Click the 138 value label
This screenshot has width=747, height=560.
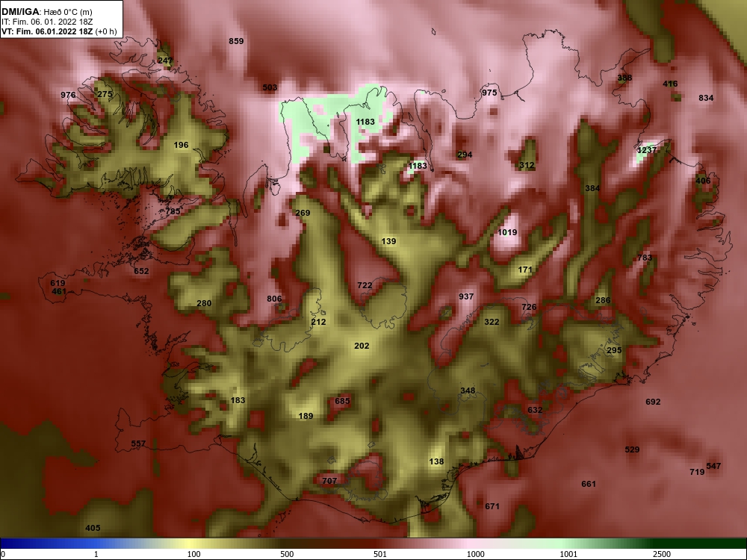click(436, 461)
